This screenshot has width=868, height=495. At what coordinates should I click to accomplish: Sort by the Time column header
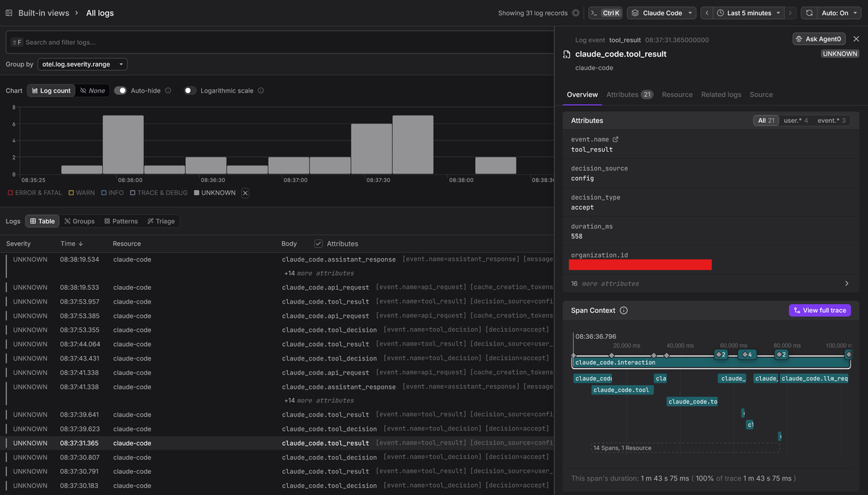tap(72, 244)
